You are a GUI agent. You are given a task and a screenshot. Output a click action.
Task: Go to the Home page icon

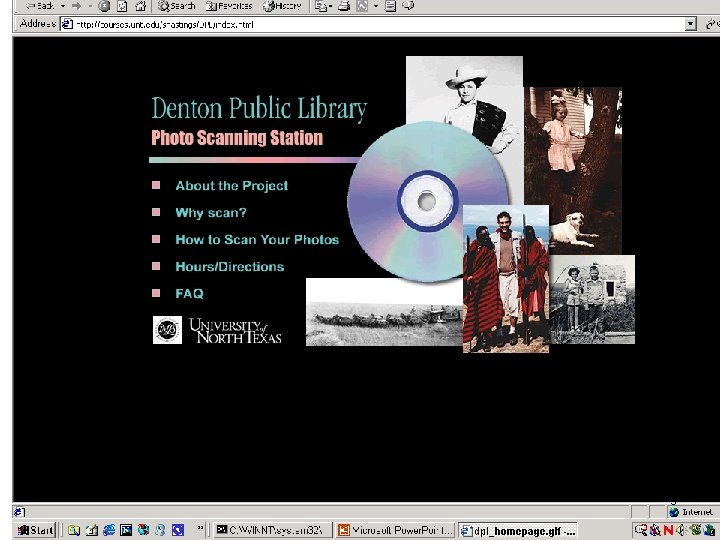[x=141, y=6]
